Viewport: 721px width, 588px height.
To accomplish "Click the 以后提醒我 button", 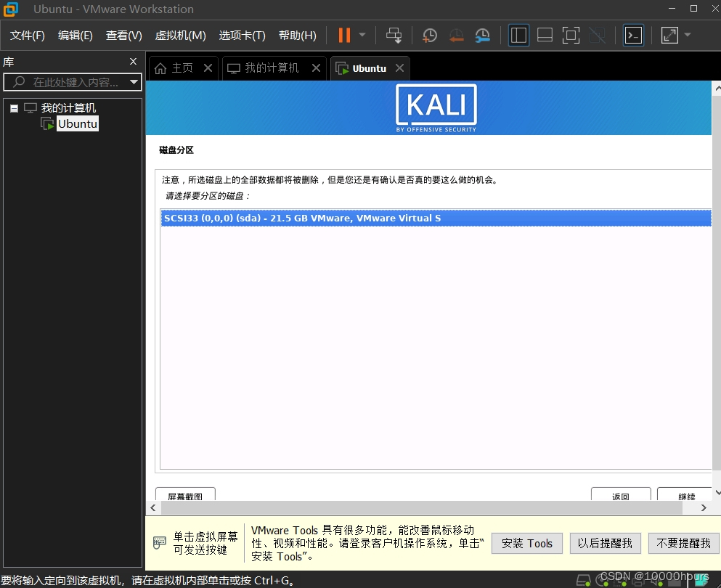I will (x=605, y=544).
